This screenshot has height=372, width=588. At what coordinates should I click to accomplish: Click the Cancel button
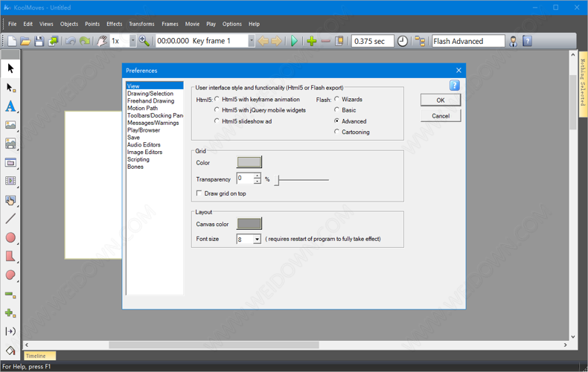(x=441, y=116)
